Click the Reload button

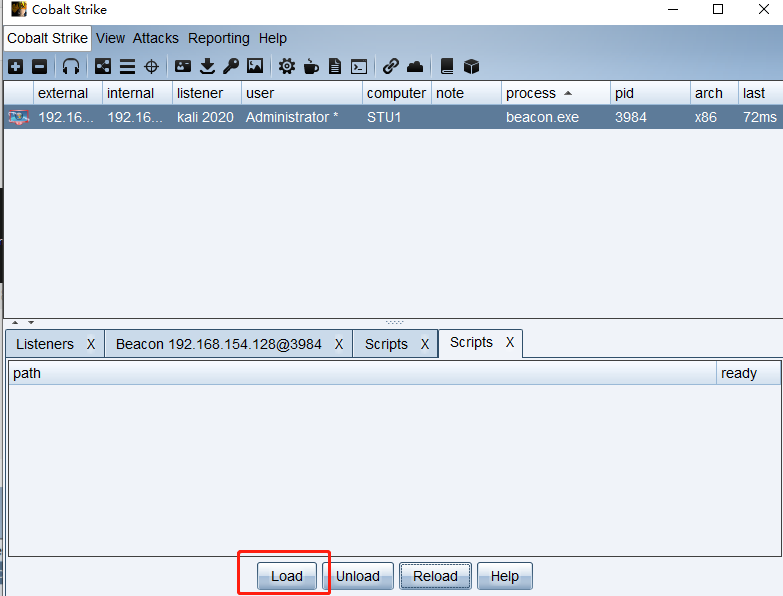(435, 576)
